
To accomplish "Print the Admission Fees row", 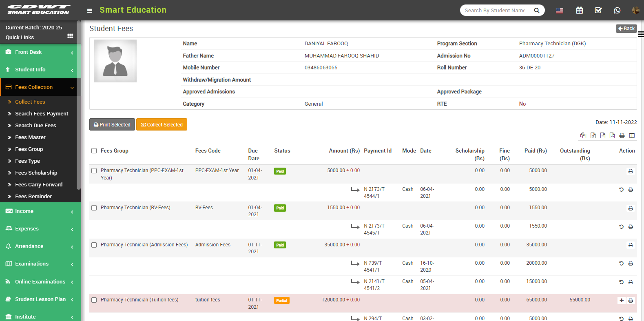I will (x=631, y=245).
